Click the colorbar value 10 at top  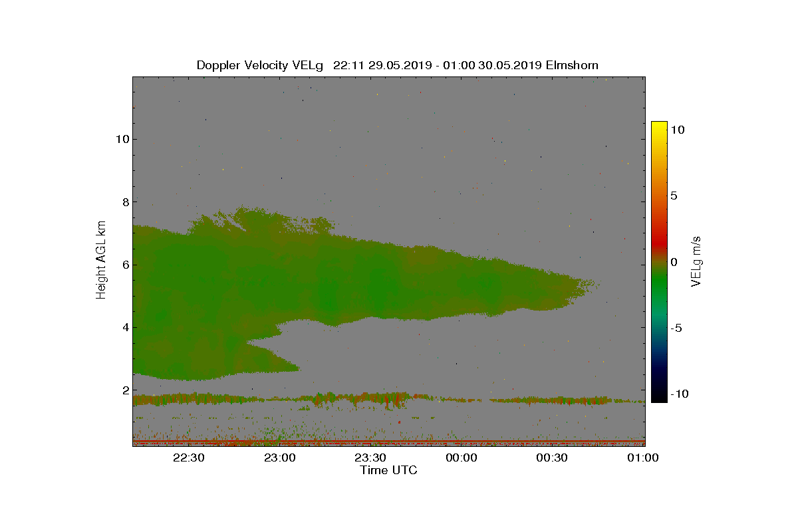(x=678, y=130)
